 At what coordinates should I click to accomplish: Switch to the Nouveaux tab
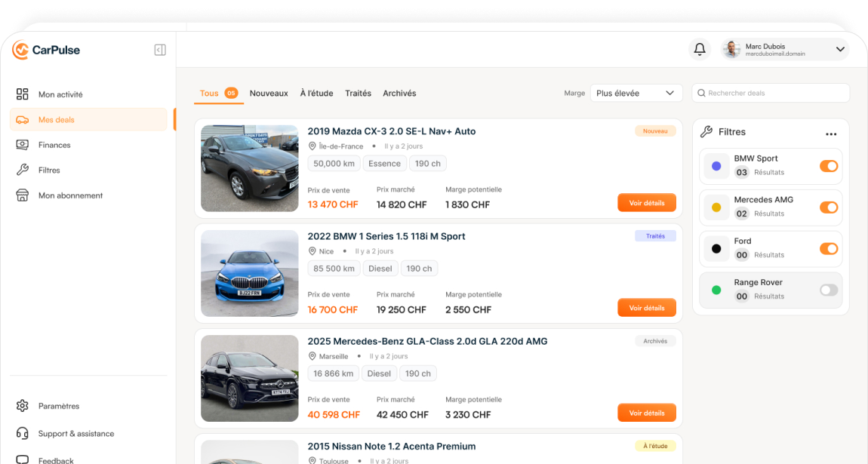[269, 93]
